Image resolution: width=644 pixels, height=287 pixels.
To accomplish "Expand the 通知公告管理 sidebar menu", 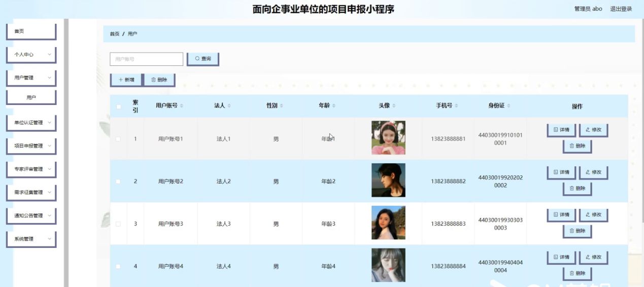I will click(31, 216).
